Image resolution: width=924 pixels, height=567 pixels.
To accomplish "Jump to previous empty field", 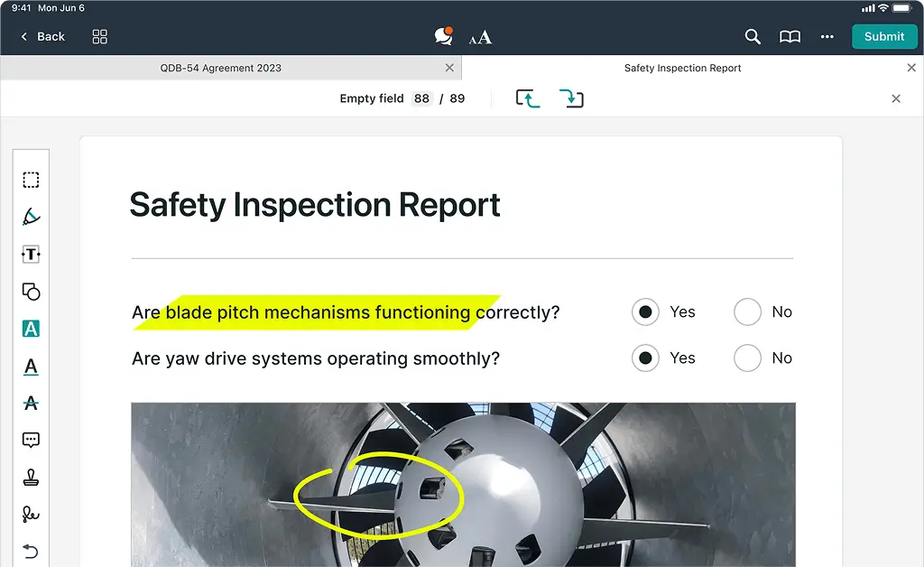I will 528,98.
